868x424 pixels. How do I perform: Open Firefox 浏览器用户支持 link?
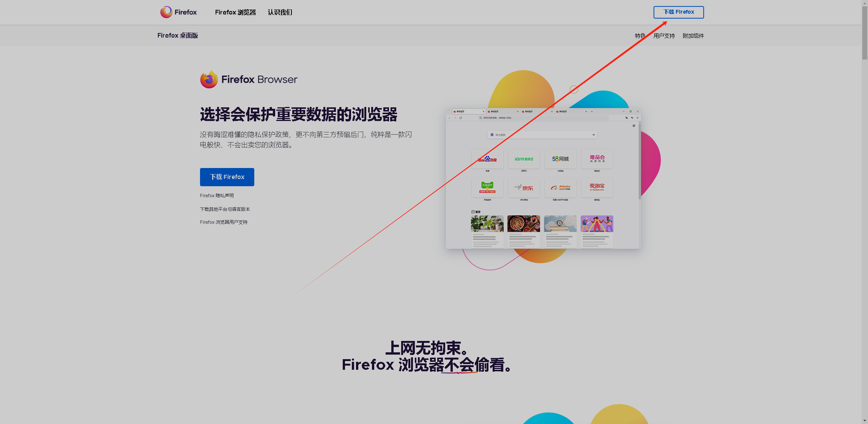(x=224, y=222)
